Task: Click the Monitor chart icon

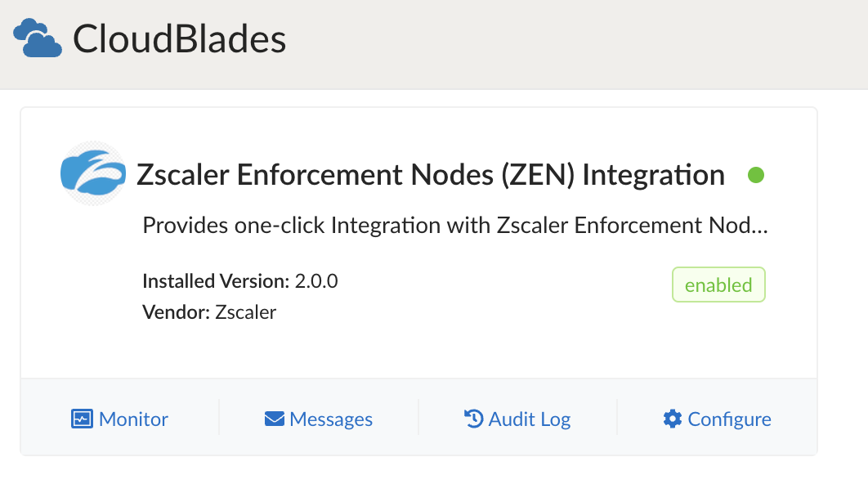Action: coord(82,419)
